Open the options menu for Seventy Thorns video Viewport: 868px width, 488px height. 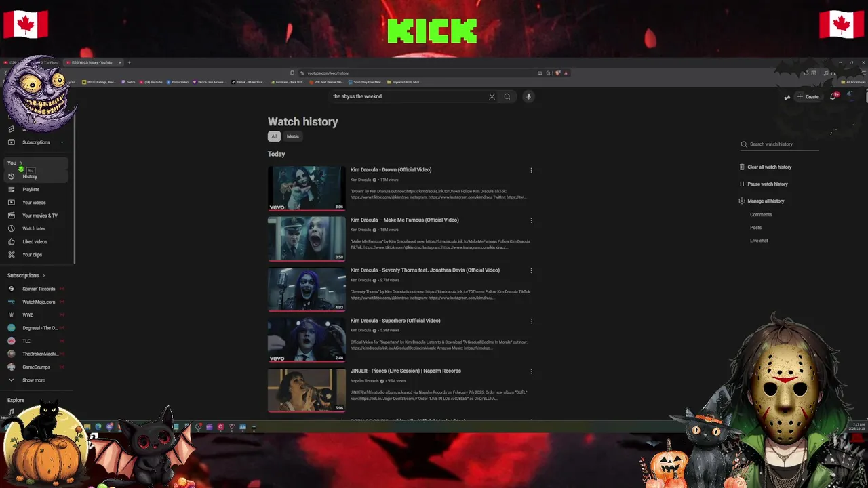tap(531, 270)
